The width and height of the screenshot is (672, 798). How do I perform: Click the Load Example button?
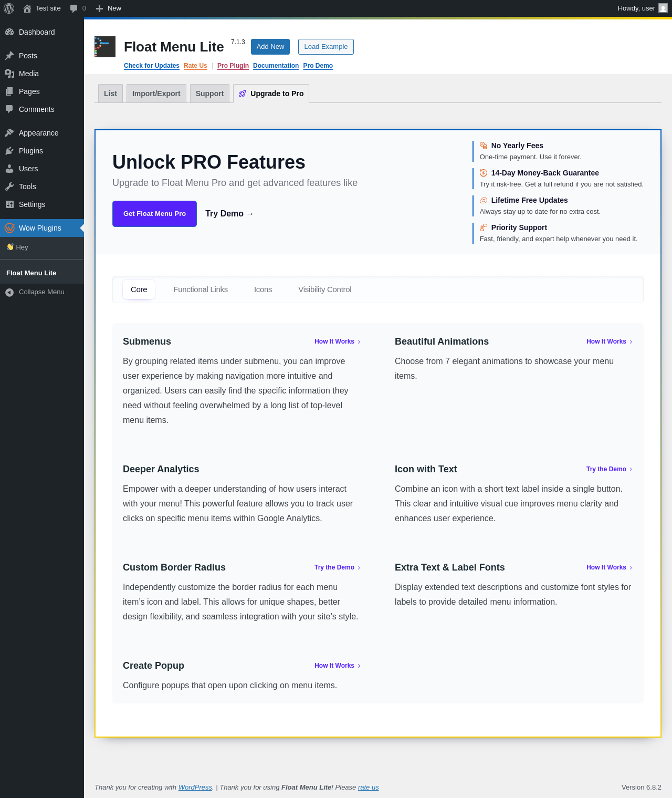click(326, 47)
